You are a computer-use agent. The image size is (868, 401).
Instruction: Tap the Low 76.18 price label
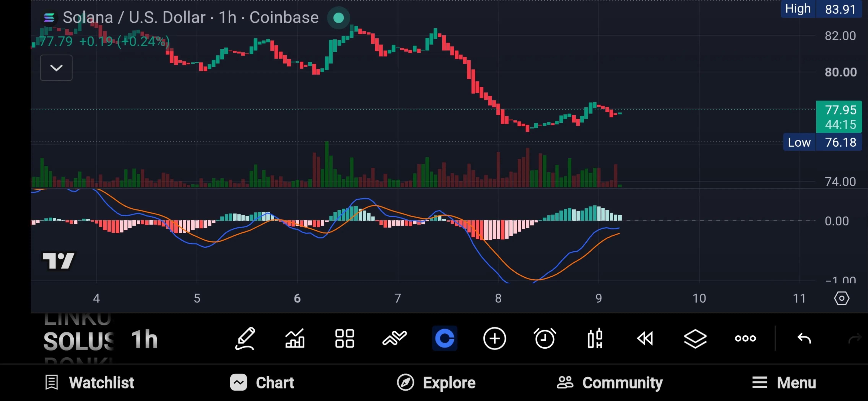point(822,142)
